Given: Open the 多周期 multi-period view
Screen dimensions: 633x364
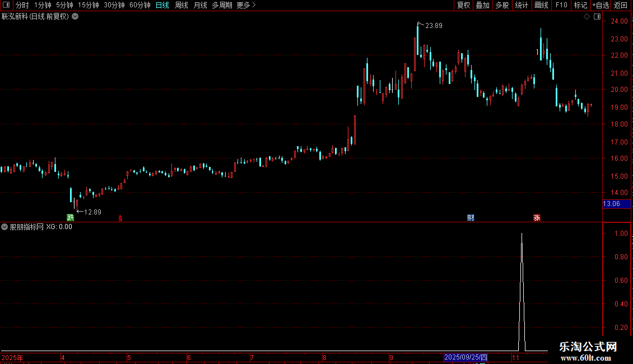Looking at the screenshot, I should 222,5.
